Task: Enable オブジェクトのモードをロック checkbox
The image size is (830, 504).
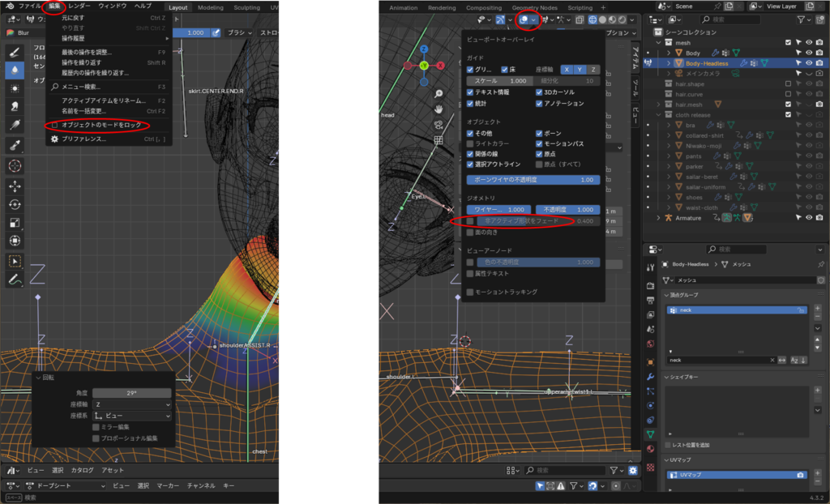Action: pyautogui.click(x=54, y=125)
